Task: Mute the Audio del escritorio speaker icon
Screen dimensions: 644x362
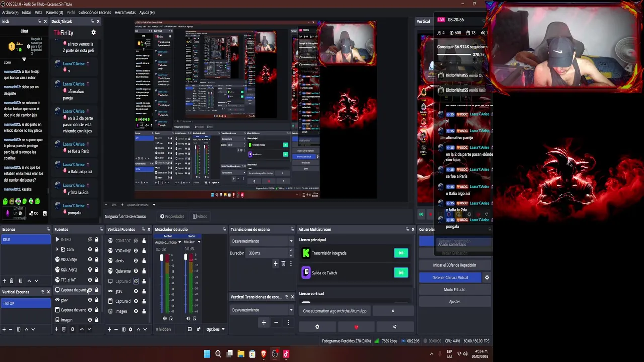Action: (164, 318)
